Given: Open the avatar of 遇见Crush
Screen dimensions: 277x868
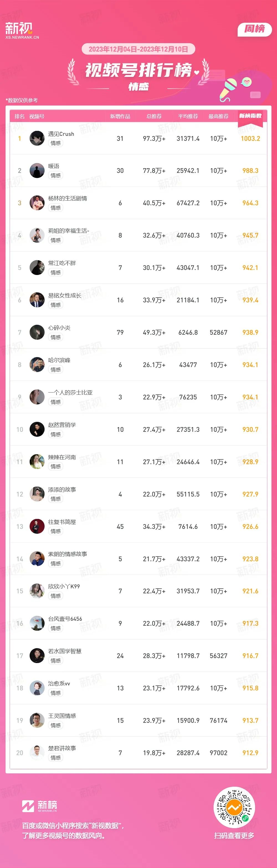Looking at the screenshot, I should coord(37,138).
